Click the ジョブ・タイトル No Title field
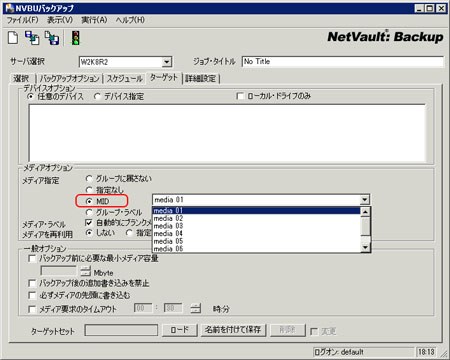 [x=343, y=62]
